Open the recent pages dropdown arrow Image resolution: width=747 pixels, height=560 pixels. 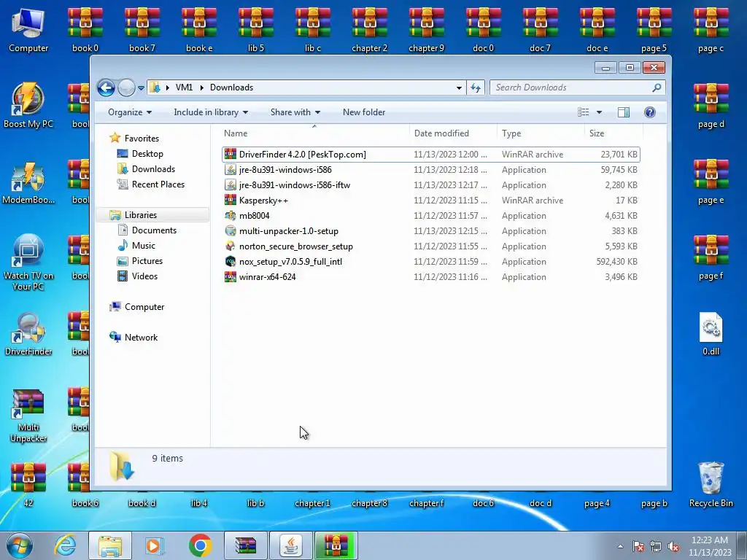(141, 88)
